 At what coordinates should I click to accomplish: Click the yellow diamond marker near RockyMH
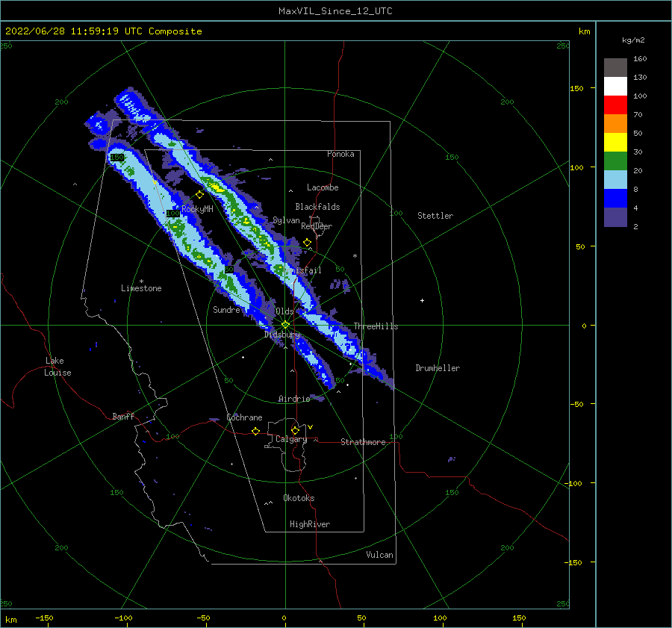tap(199, 195)
